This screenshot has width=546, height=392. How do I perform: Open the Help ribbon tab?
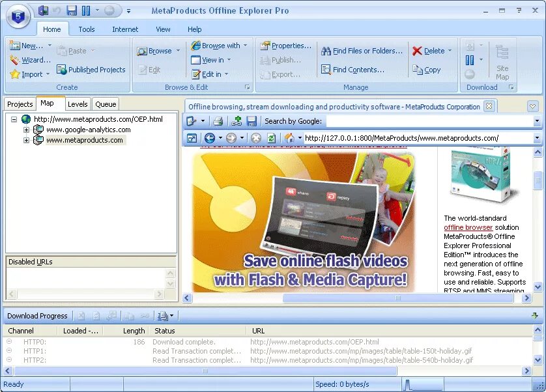click(194, 29)
